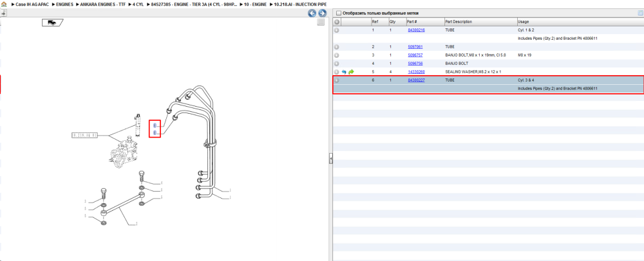
Task: Open part number 14330260 link
Action: (x=416, y=72)
